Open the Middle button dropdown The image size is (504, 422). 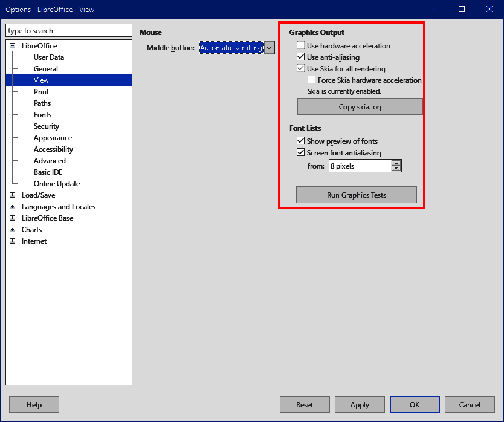[x=237, y=48]
